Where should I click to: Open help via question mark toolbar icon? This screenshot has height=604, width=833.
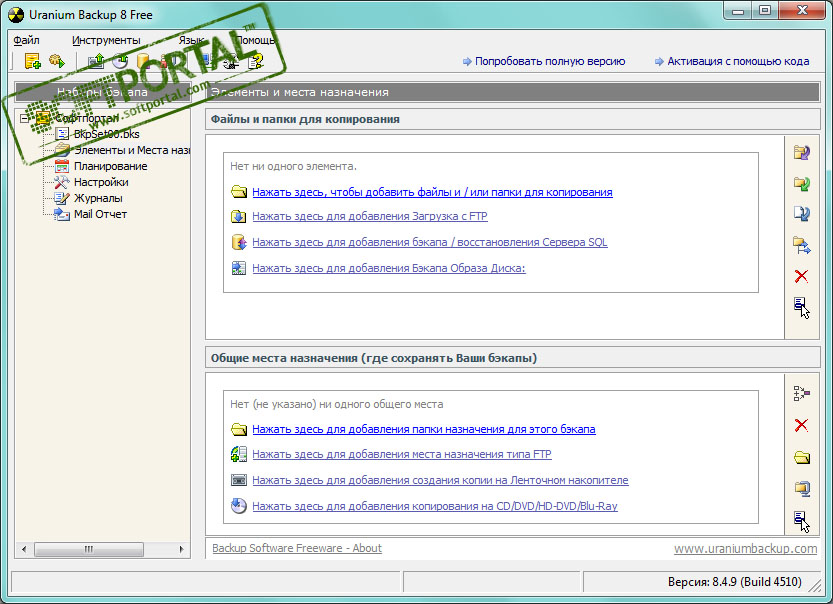pyautogui.click(x=256, y=62)
